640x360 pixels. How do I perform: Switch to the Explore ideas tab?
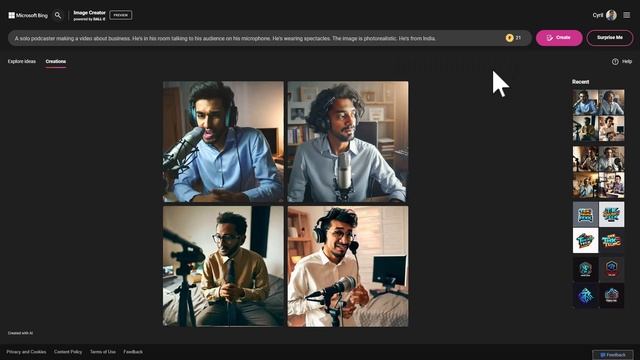(x=22, y=61)
